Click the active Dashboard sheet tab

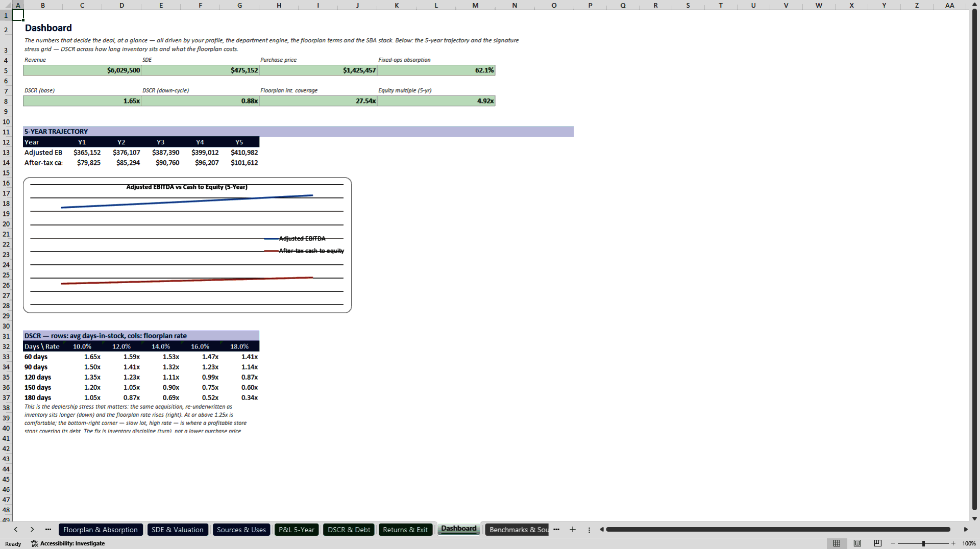point(459,529)
